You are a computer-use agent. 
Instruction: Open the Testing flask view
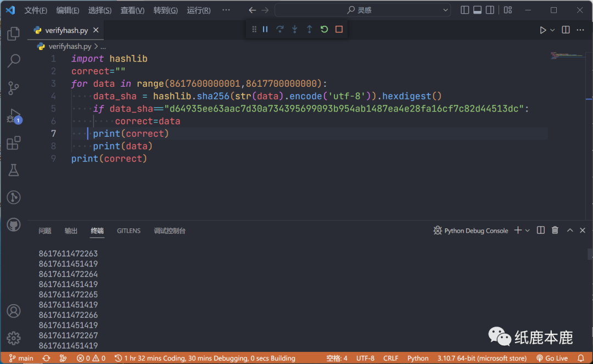(x=14, y=170)
